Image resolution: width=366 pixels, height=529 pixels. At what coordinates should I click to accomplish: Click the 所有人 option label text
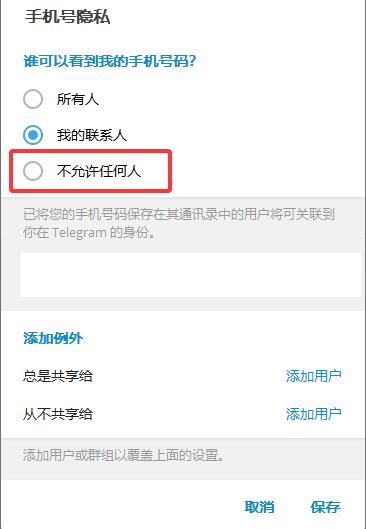click(x=78, y=99)
